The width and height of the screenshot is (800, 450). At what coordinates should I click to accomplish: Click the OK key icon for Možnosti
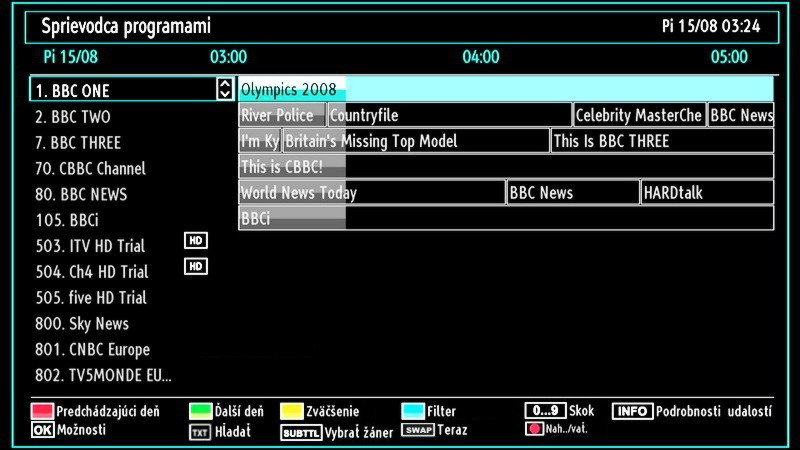(42, 430)
